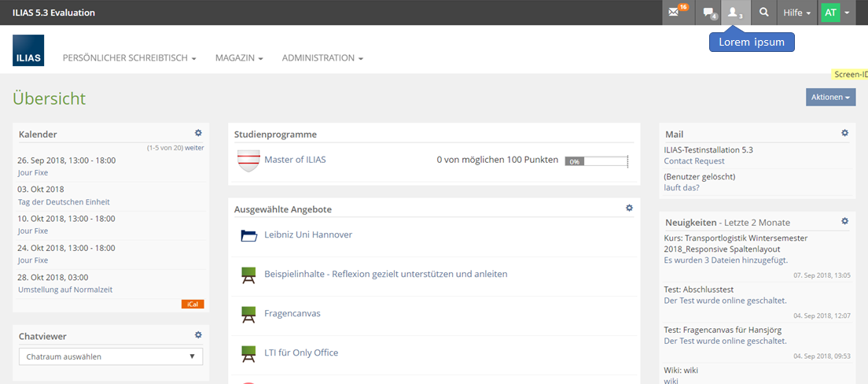This screenshot has width=868, height=384.
Task: Click the Master of ILIAS shield icon
Action: tap(248, 161)
